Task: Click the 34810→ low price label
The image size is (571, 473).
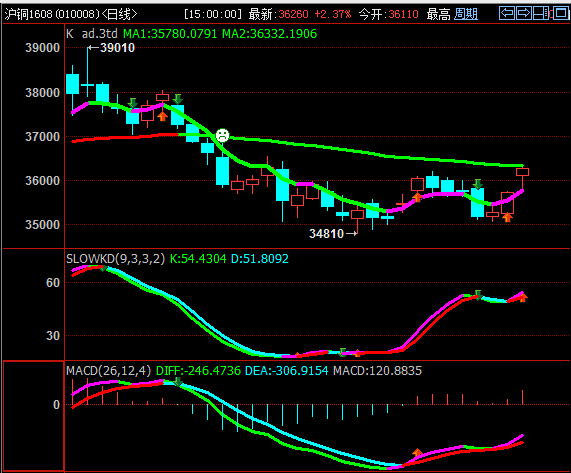Action: (x=333, y=233)
